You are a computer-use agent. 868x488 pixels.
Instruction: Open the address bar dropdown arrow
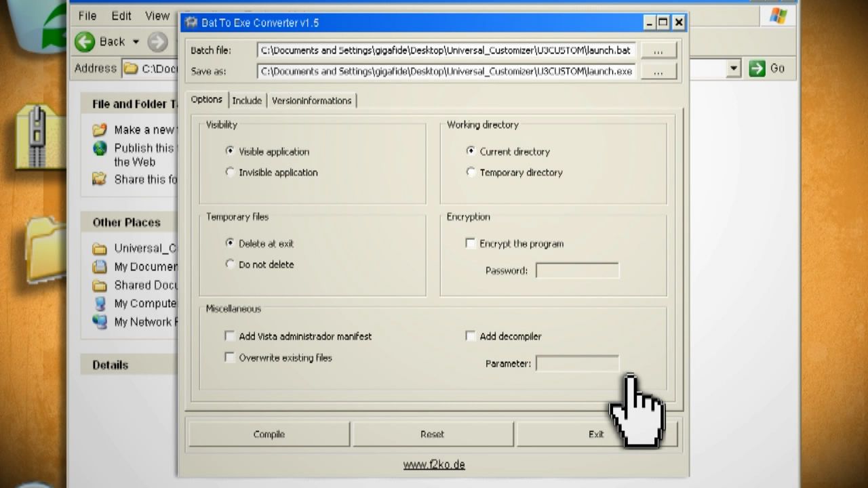(x=733, y=68)
